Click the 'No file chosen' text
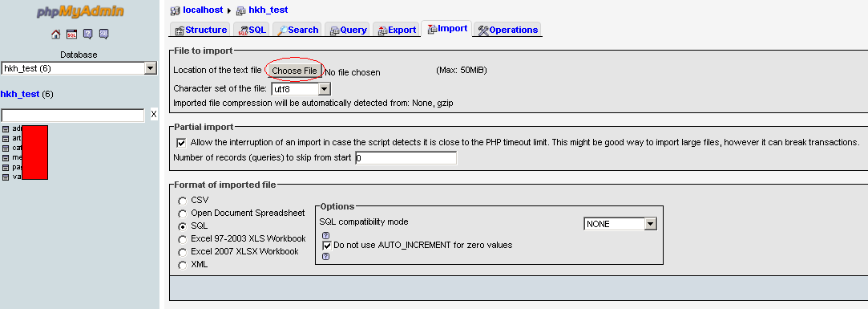 [x=353, y=73]
